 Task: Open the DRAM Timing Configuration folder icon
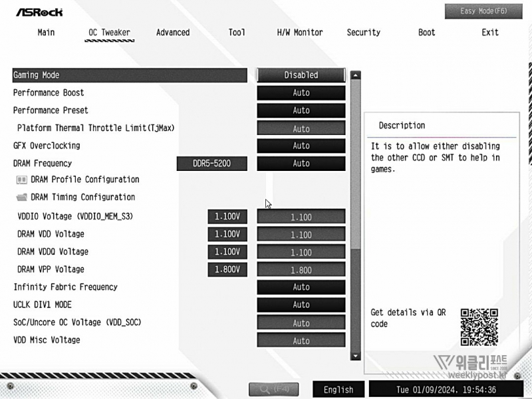[21, 198]
